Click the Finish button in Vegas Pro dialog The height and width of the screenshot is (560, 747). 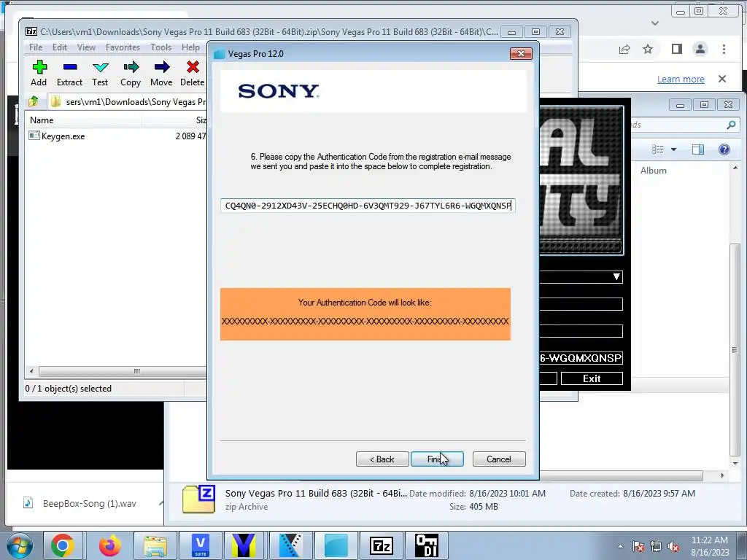(437, 459)
